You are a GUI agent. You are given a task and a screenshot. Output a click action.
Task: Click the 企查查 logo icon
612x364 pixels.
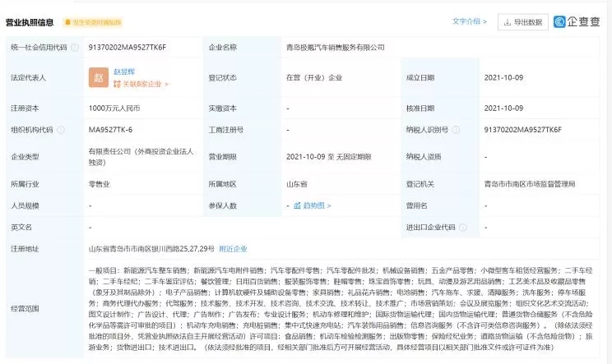(x=559, y=21)
